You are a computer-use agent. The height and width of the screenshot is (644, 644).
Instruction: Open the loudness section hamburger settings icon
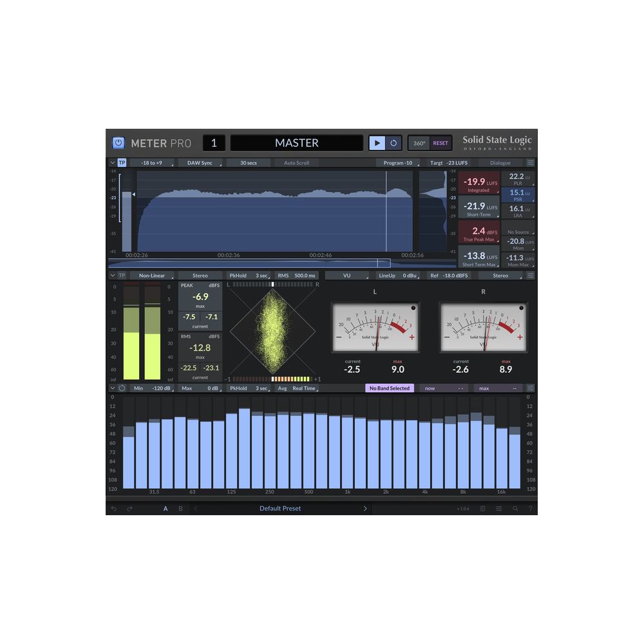(x=529, y=162)
